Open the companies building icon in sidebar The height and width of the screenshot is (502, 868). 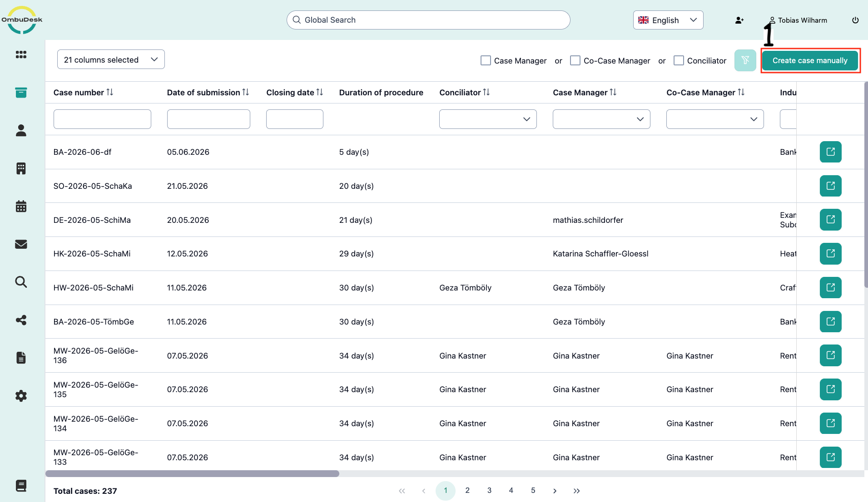pyautogui.click(x=21, y=168)
